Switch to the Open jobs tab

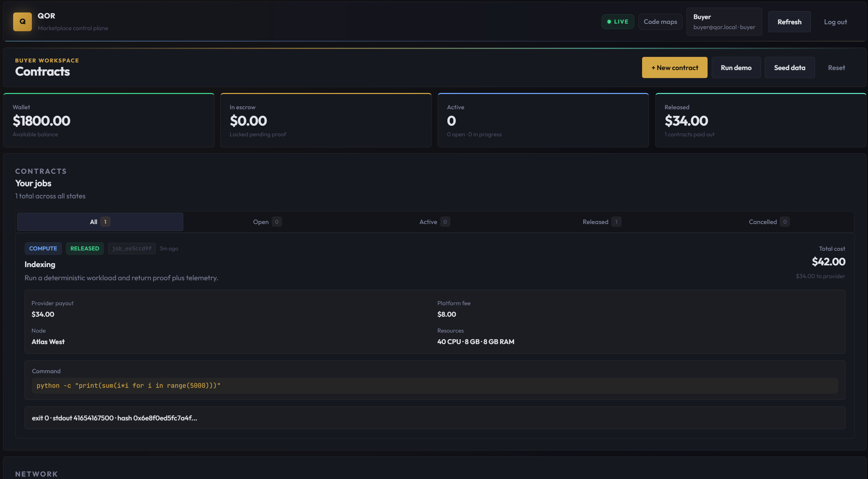pyautogui.click(x=267, y=222)
